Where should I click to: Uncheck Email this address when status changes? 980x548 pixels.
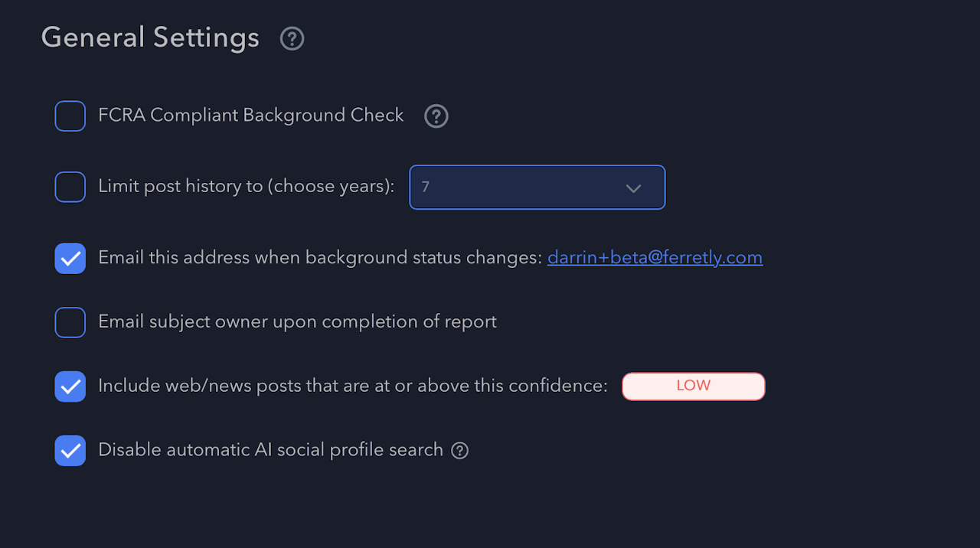point(70,258)
